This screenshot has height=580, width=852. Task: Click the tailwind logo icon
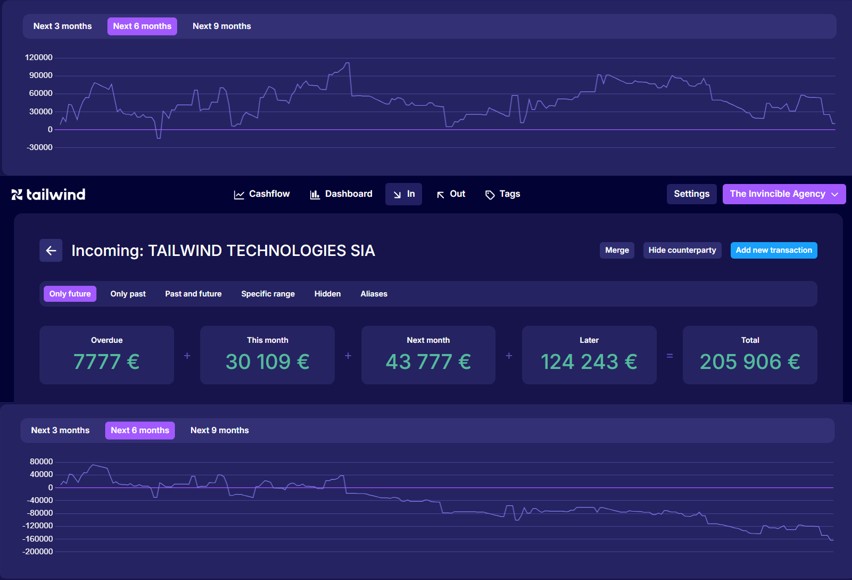point(17,195)
